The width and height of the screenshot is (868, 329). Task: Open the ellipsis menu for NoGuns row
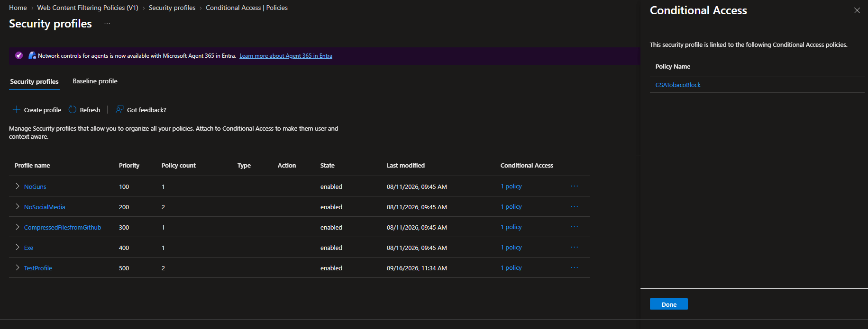575,187
